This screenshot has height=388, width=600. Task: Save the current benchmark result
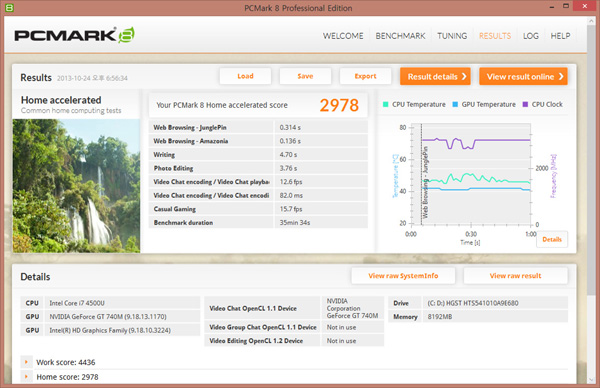coord(305,76)
